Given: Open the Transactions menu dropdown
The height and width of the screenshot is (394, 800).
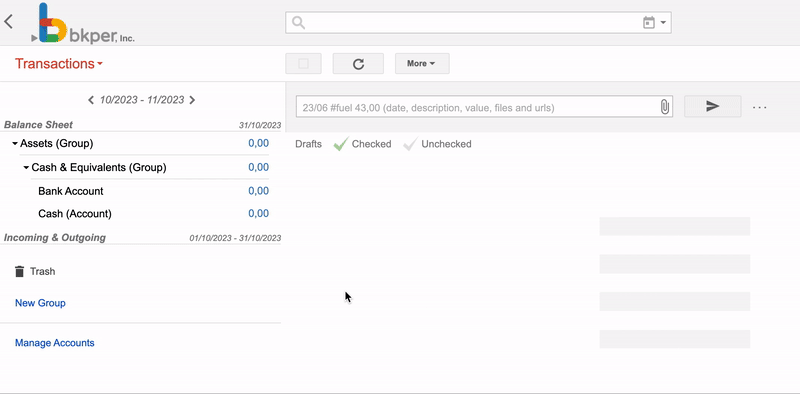Looking at the screenshot, I should [x=59, y=64].
